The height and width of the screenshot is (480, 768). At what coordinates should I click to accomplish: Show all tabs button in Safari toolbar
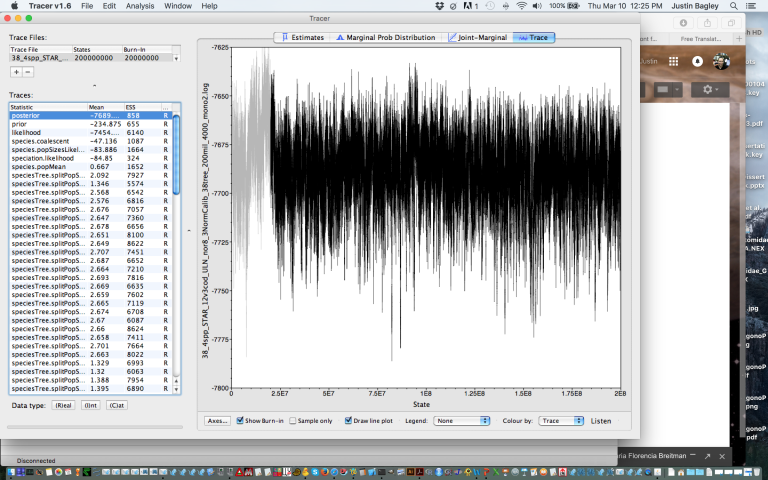tap(731, 23)
